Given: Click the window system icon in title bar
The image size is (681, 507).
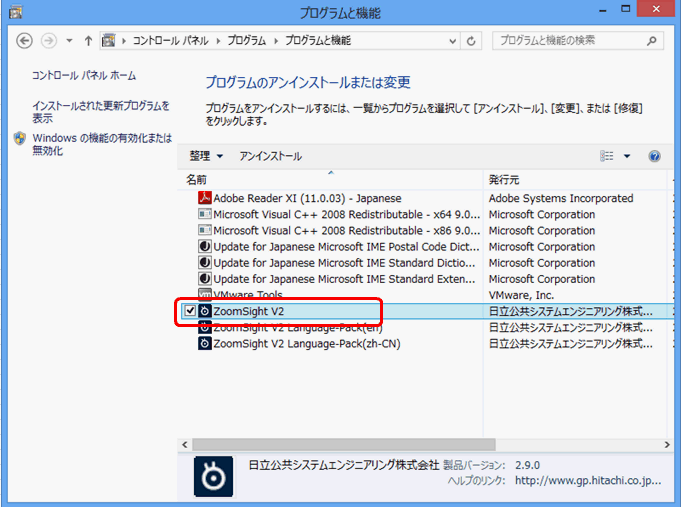Looking at the screenshot, I should (15, 12).
